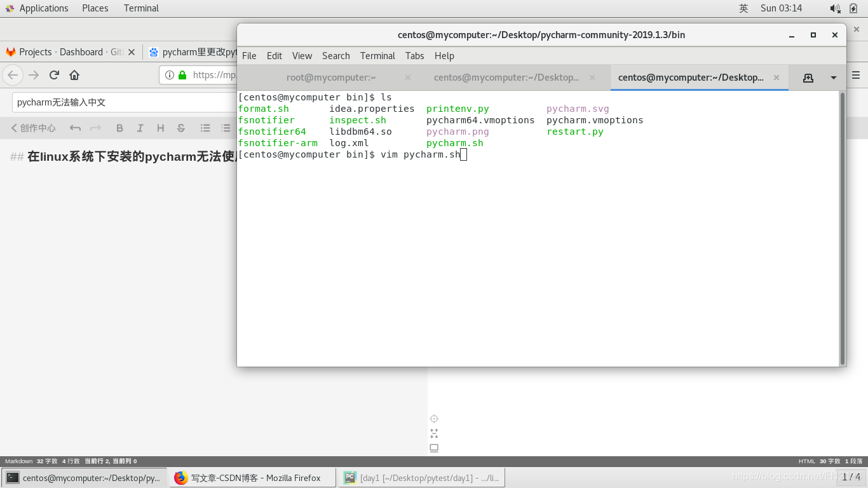Click the 1 / 4 workspace switcher

[x=851, y=477]
